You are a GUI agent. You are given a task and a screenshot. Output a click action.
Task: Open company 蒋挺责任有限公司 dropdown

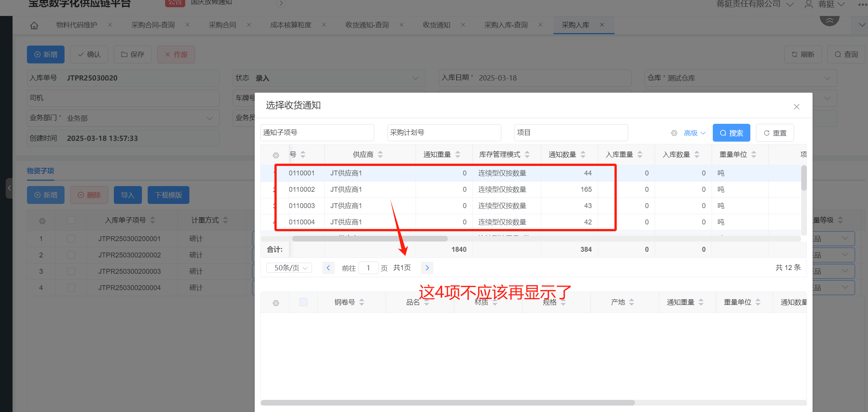[755, 4]
